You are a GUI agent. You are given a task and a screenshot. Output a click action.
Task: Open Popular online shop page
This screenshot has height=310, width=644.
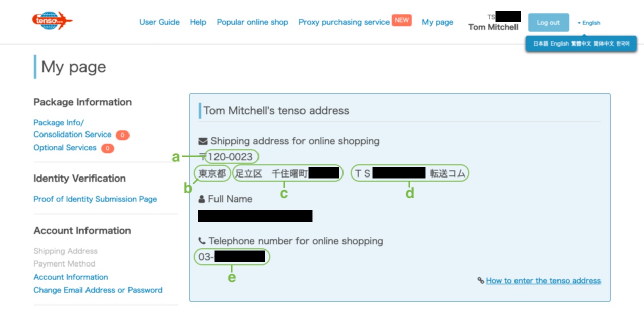click(x=252, y=22)
